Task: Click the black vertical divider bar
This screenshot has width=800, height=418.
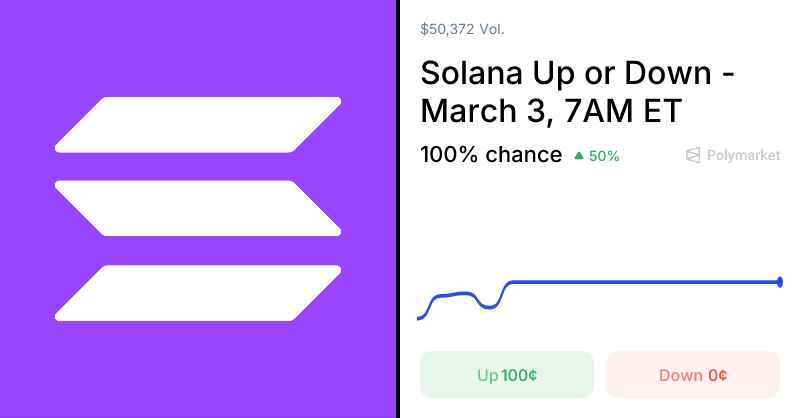Action: [398, 209]
